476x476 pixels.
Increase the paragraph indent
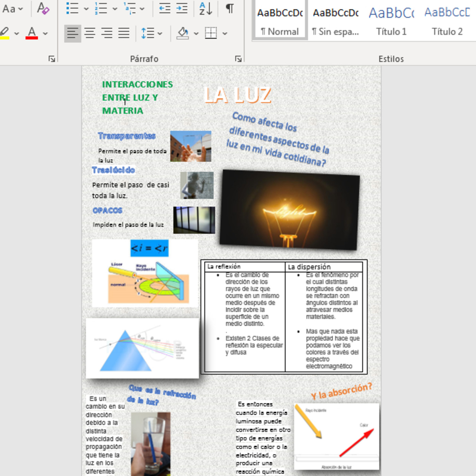coord(182,8)
